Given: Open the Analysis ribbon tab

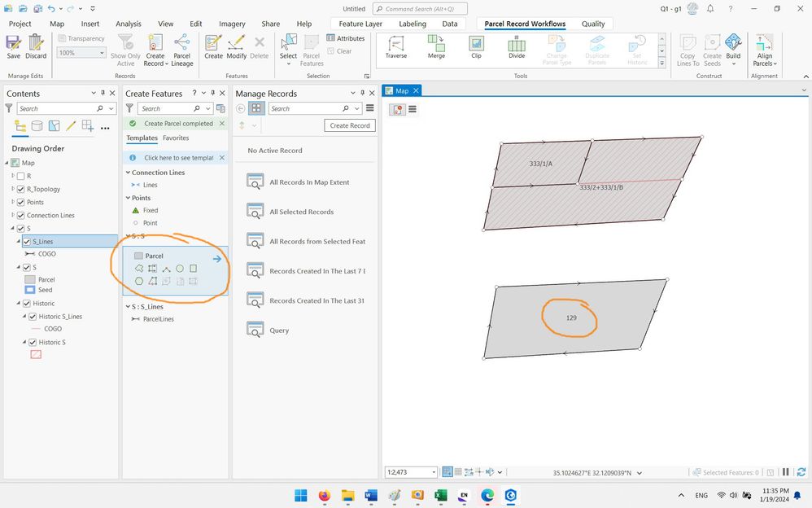Looking at the screenshot, I should (x=129, y=24).
